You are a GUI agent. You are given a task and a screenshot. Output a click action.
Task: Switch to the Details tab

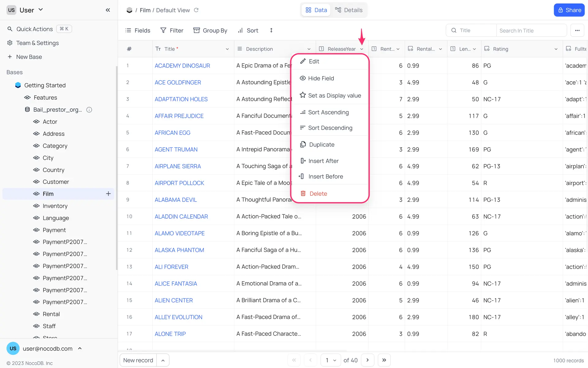point(349,10)
